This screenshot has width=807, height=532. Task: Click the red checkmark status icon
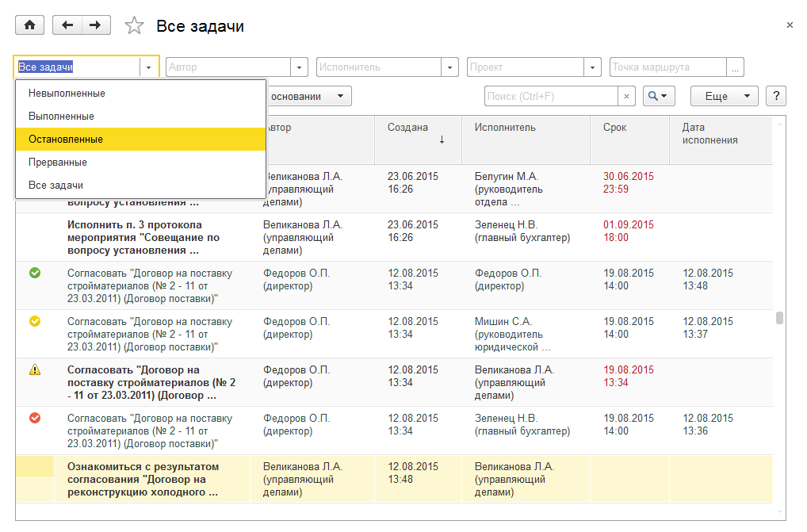pyautogui.click(x=34, y=418)
